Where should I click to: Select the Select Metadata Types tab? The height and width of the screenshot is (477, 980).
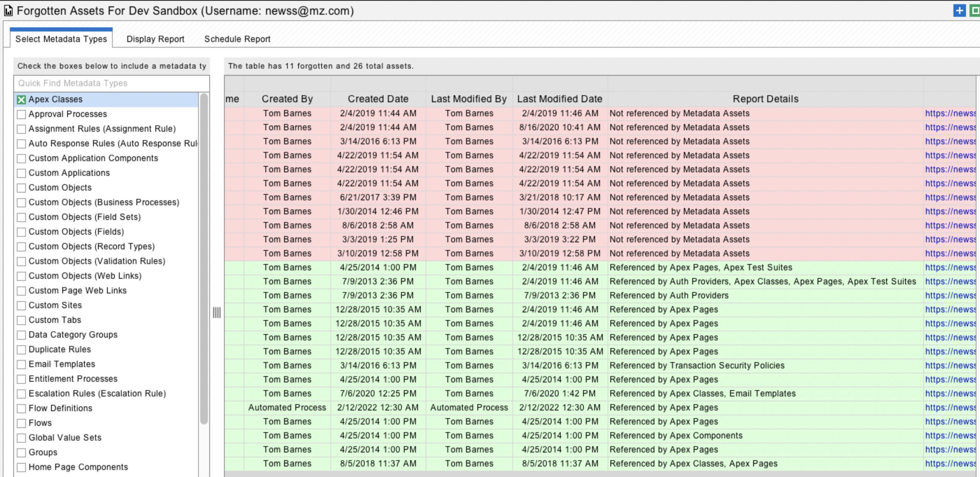(x=61, y=39)
